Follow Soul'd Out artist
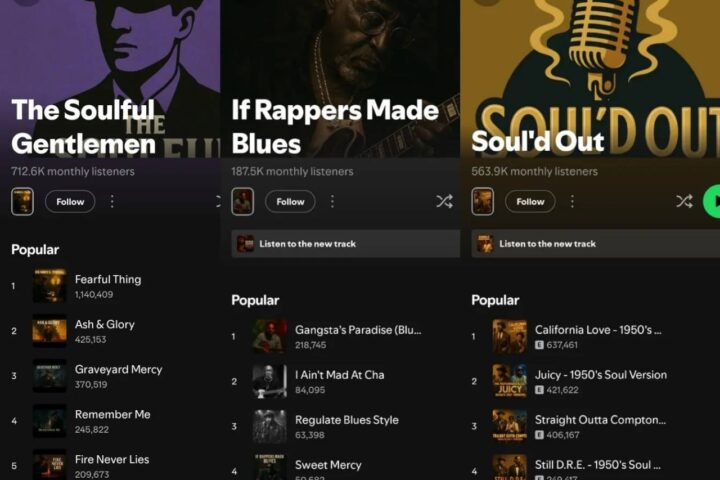720x480 pixels. point(530,202)
